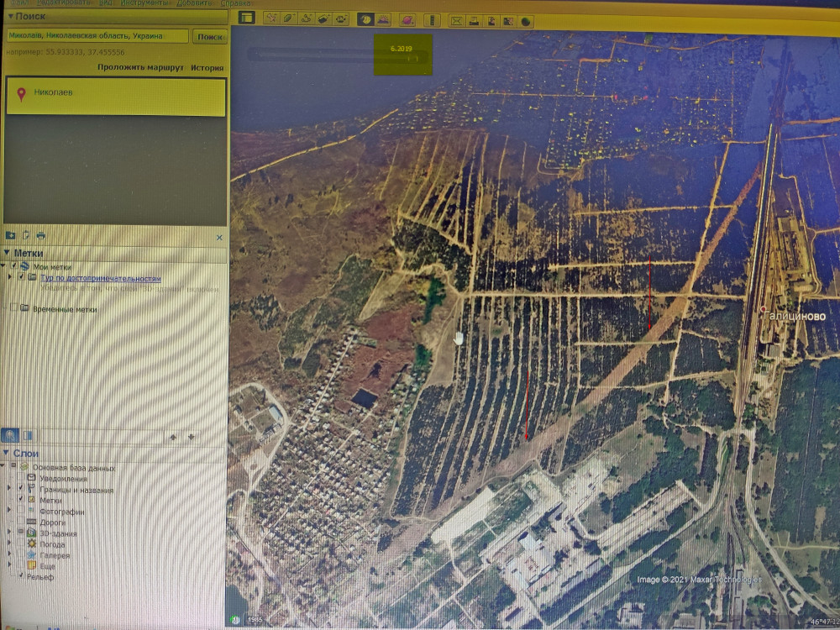The width and height of the screenshot is (840, 630).
Task: Click the printer icon under search results
Action: [40, 236]
